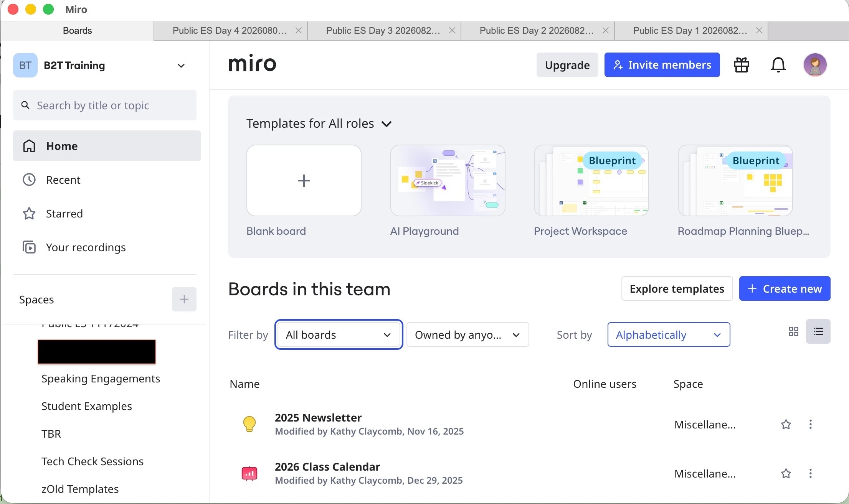
Task: Open the Speaking Engagements space
Action: [x=101, y=379]
